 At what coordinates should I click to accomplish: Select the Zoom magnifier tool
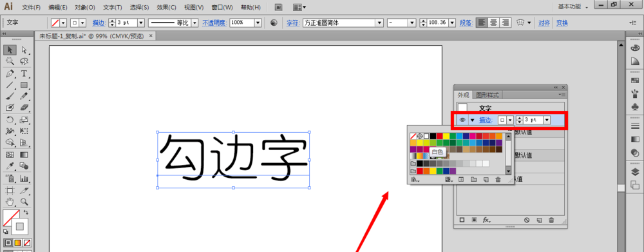[x=24, y=202]
